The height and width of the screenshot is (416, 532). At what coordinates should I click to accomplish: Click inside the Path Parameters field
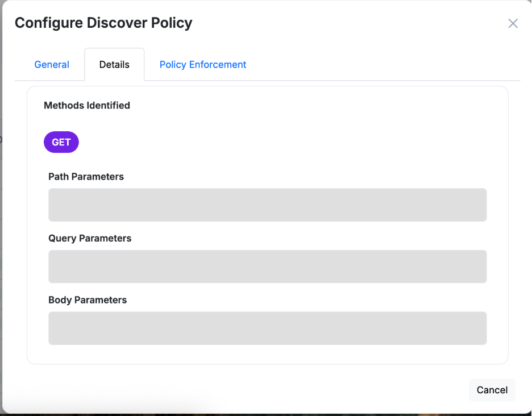pos(267,205)
